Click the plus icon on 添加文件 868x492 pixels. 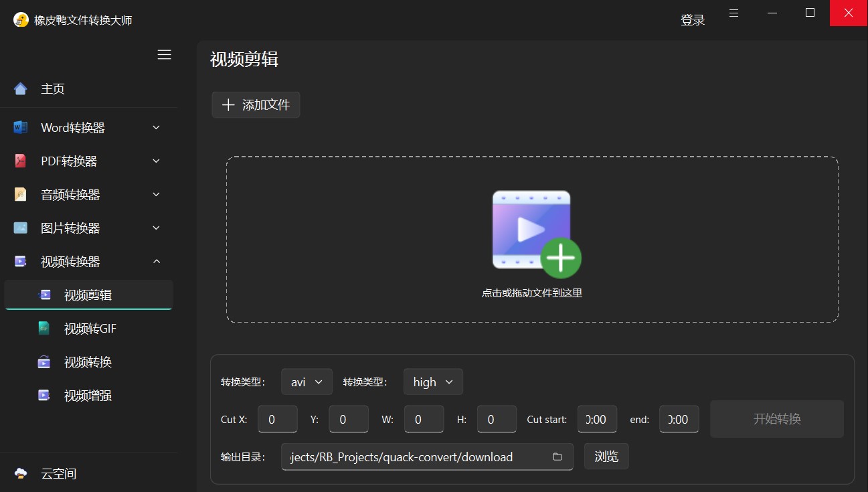coord(228,105)
